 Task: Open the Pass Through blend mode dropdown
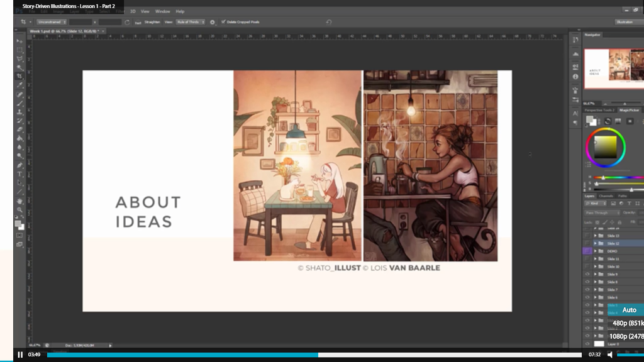click(602, 212)
